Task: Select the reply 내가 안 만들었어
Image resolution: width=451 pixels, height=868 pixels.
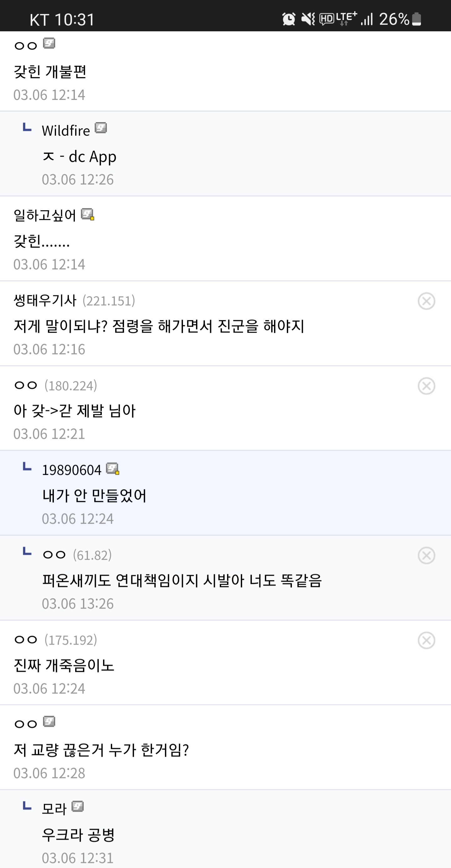Action: click(x=94, y=496)
